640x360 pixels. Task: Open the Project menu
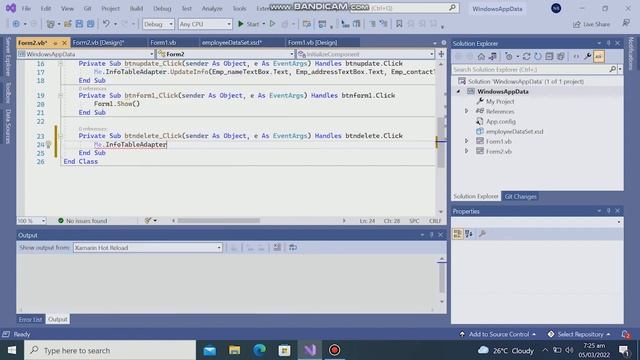[110, 9]
